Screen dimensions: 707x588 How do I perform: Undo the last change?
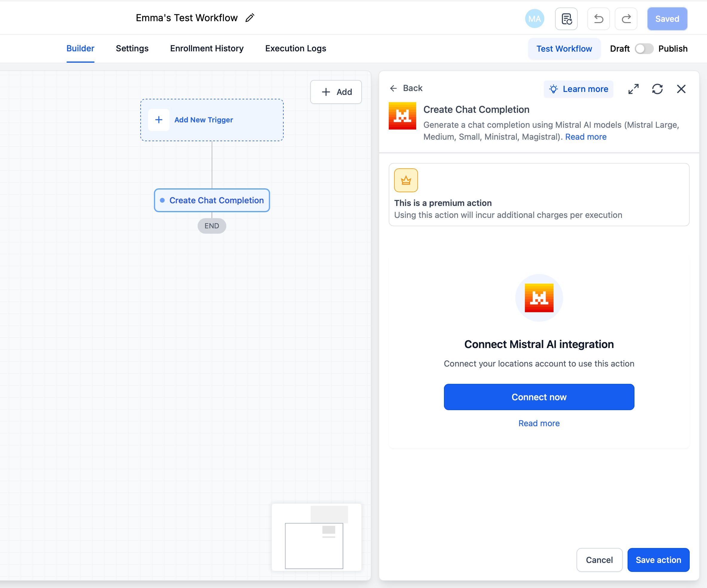(x=598, y=19)
